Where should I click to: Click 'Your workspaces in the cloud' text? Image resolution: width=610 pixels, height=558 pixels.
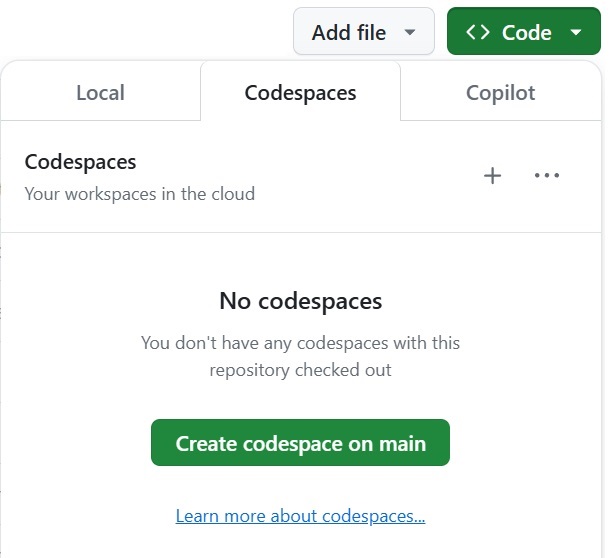coord(140,194)
